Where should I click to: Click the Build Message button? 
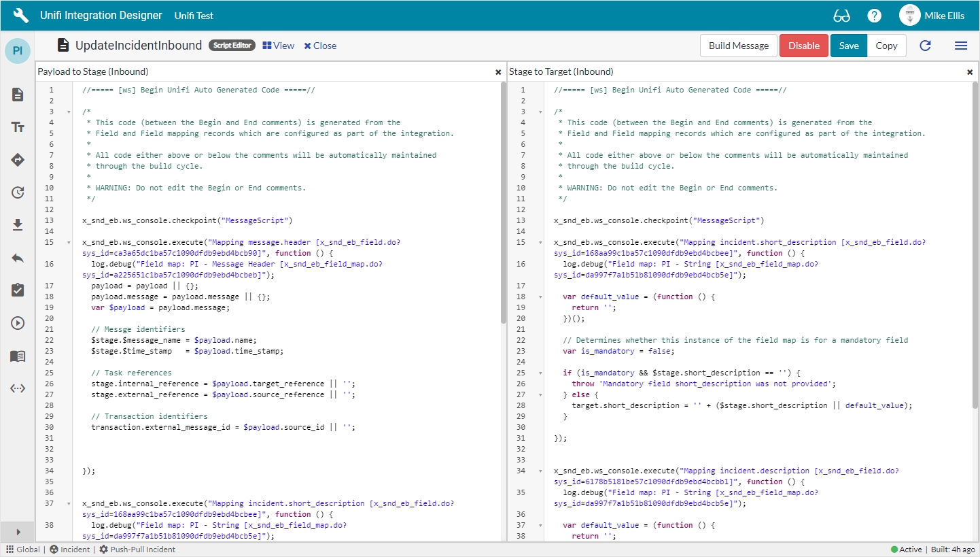click(738, 46)
